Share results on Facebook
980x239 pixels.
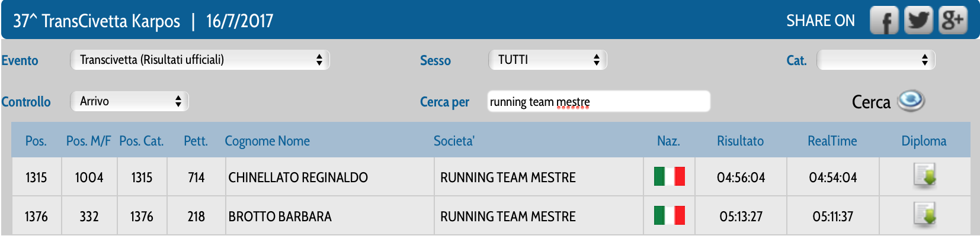coord(884,21)
